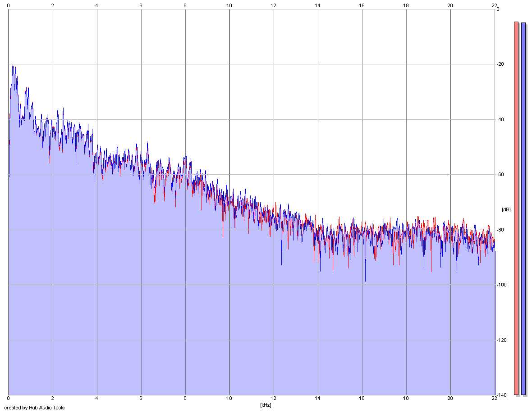Click the highest spectrum peak near -20 dB
The image size is (532, 413).
13,65
